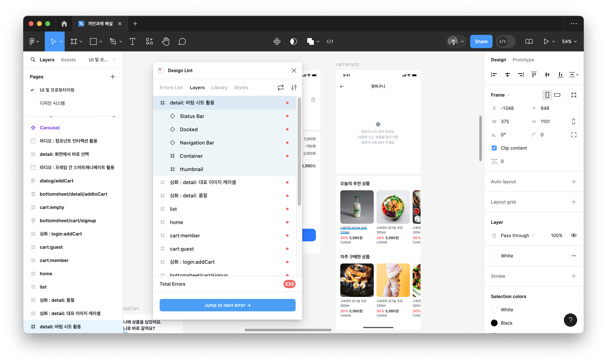607x364 pixels.
Task: Open the libraries book icon
Action: [x=529, y=41]
